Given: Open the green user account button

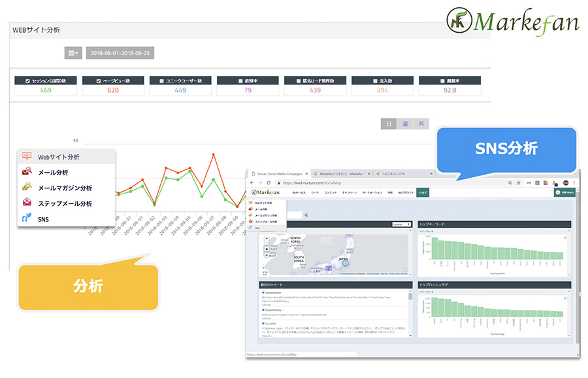Looking at the screenshot, I should click(x=564, y=192).
